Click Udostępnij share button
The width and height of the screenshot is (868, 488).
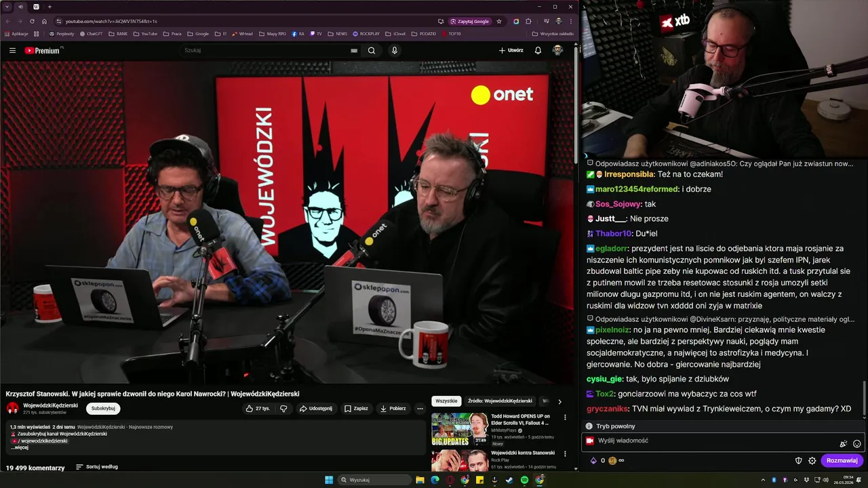pyautogui.click(x=316, y=409)
